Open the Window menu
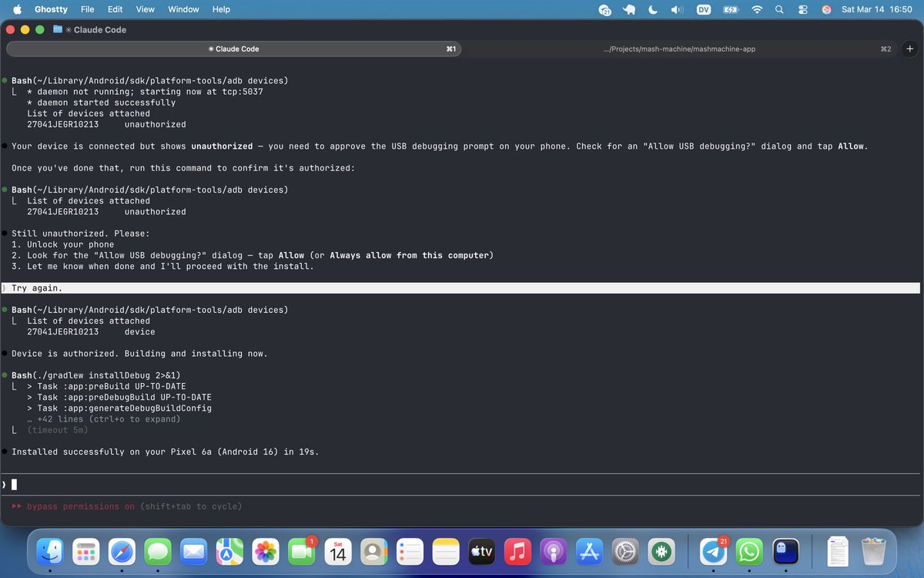The width and height of the screenshot is (924, 578). [183, 9]
